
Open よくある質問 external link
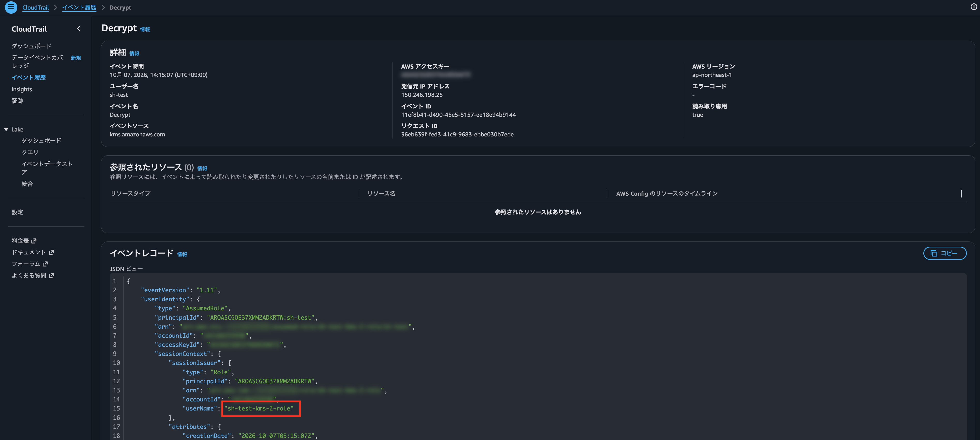[33, 275]
